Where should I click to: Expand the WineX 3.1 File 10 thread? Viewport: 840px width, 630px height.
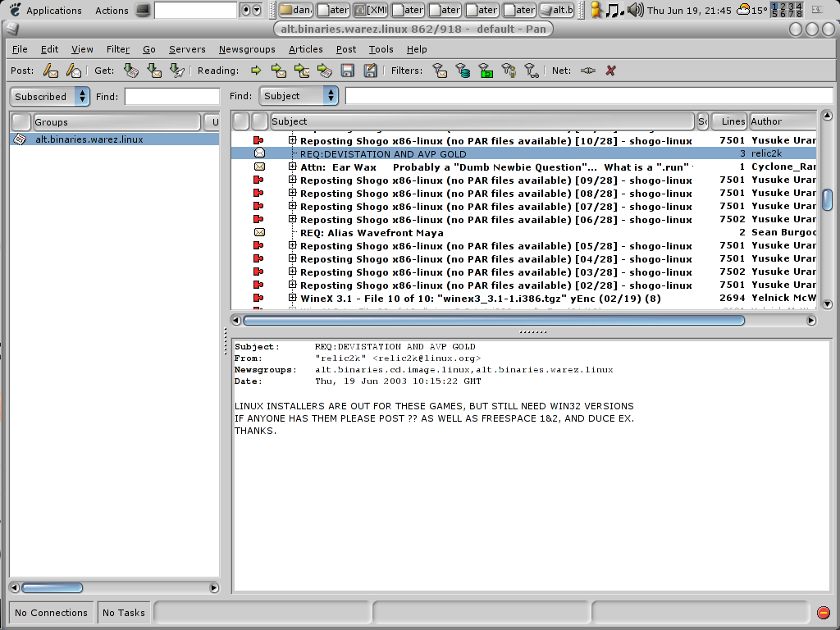293,297
